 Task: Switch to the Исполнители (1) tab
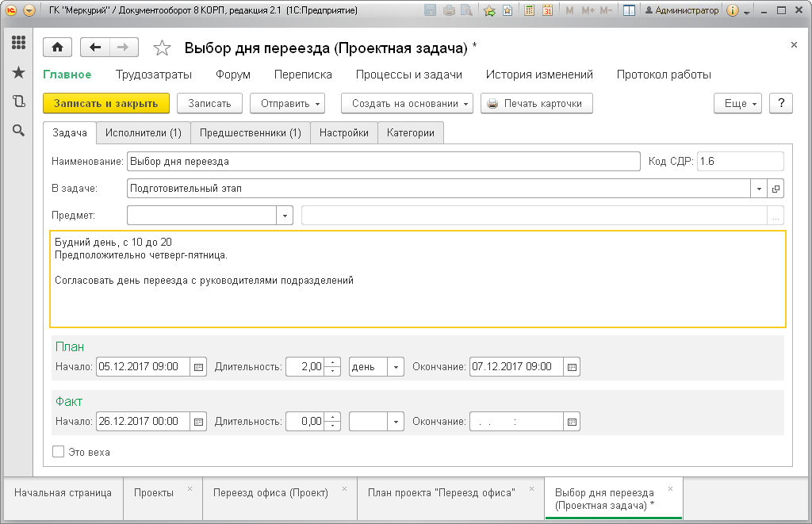(144, 133)
